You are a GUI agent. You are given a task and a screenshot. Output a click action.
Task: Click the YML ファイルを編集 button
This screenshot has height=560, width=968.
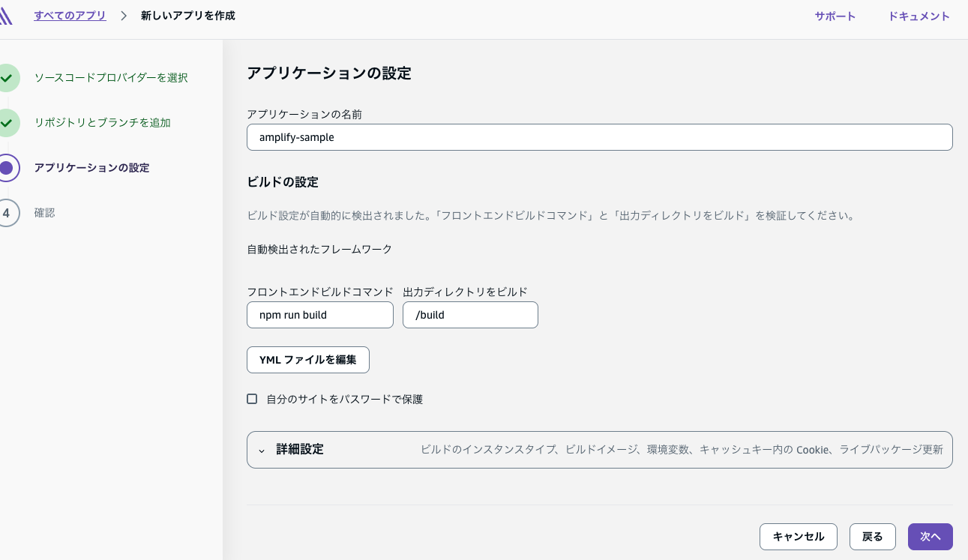pos(307,360)
